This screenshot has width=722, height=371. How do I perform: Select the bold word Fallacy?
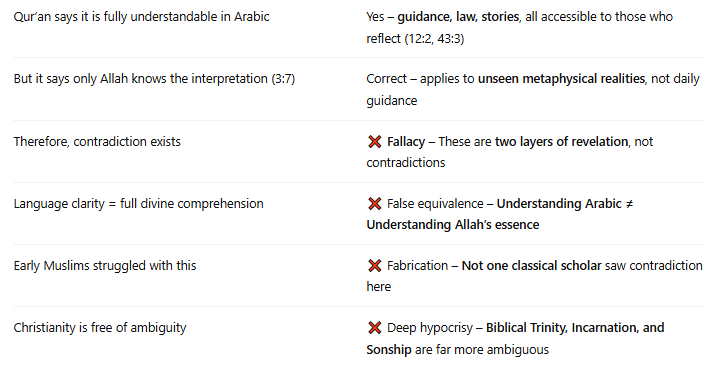pyautogui.click(x=406, y=142)
